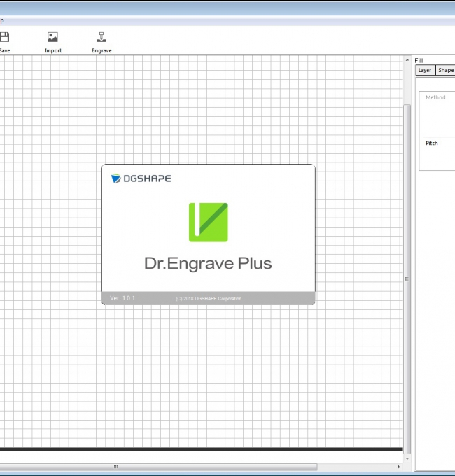Click the DGSHAPE logo on splash screen
Image resolution: width=455 pixels, height=476 pixels.
click(141, 178)
